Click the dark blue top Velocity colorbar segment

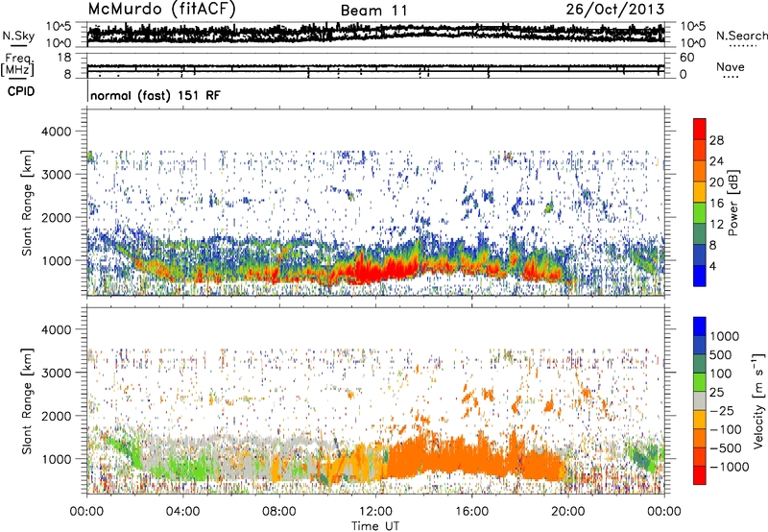coord(700,326)
